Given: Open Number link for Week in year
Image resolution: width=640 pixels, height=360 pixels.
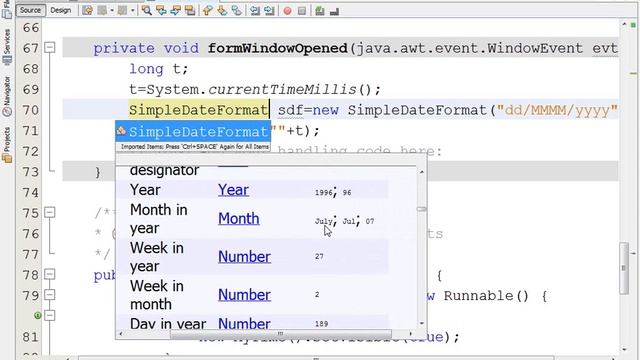Looking at the screenshot, I should tap(244, 256).
